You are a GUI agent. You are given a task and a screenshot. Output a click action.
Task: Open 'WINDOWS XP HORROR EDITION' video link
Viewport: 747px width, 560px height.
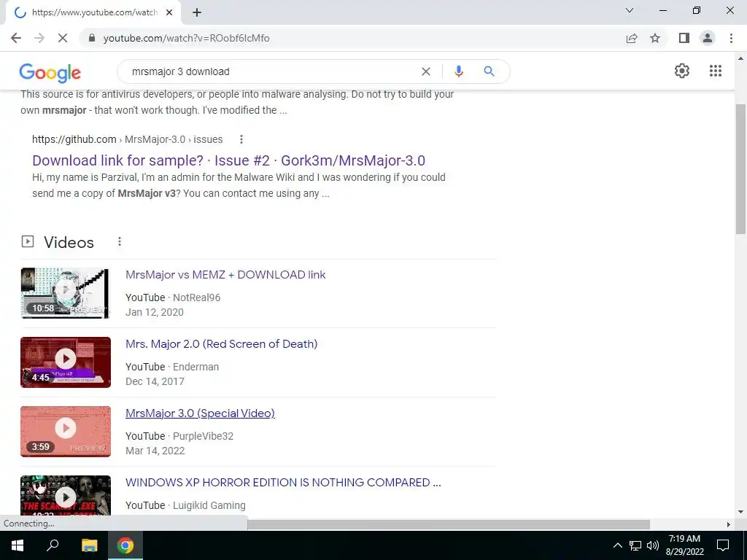click(x=283, y=483)
